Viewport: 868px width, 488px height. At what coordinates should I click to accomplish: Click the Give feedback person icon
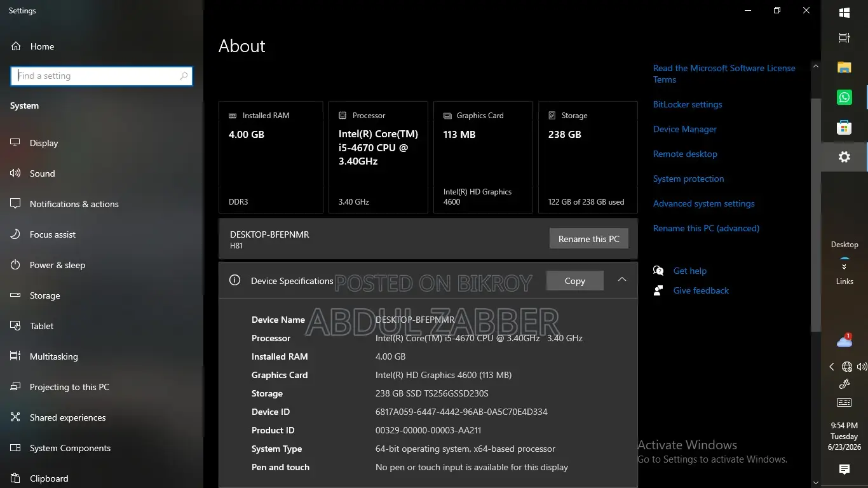click(x=658, y=290)
